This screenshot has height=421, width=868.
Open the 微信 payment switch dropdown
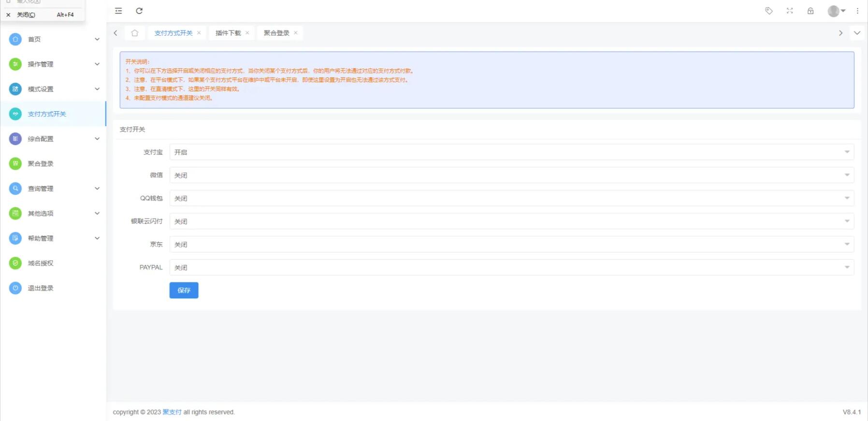pyautogui.click(x=511, y=175)
